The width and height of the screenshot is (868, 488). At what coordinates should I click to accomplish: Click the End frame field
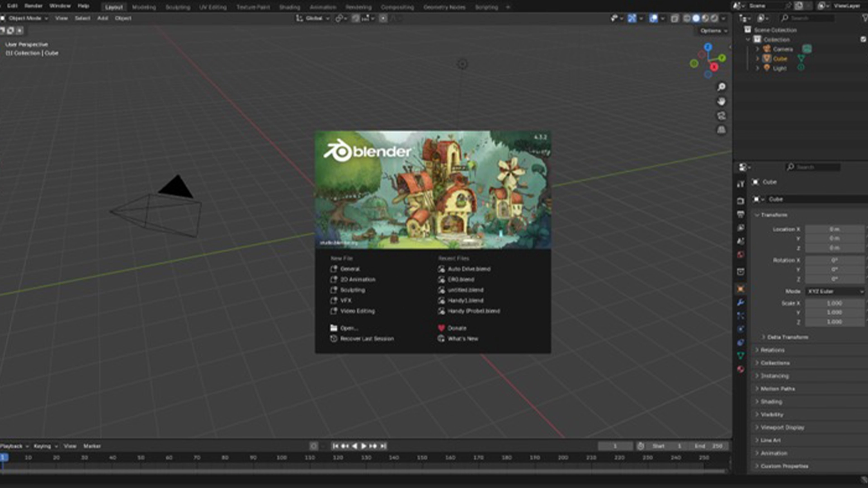[709, 446]
